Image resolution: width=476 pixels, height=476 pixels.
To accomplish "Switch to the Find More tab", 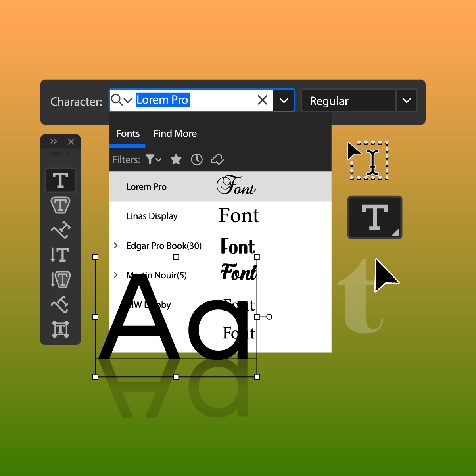I will [x=175, y=134].
